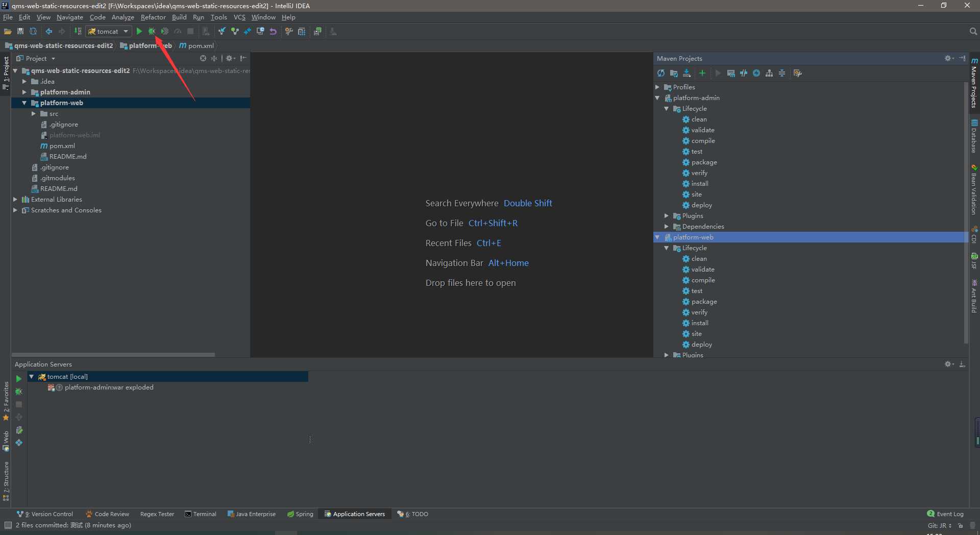
Task: Debug tomcat in Application Servers panel
Action: point(19,392)
